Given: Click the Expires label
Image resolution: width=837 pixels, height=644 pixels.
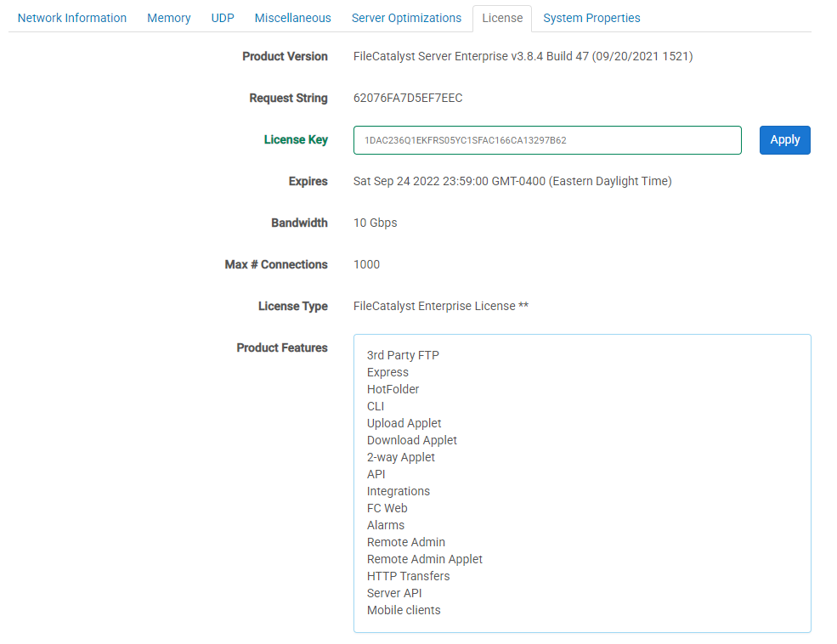Looking at the screenshot, I should point(308,182).
